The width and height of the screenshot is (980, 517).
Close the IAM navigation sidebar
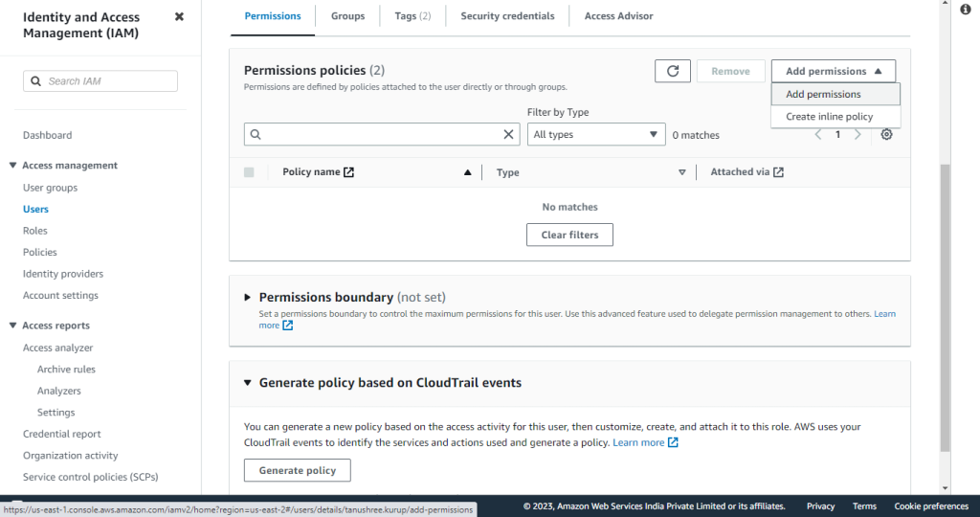(x=179, y=17)
